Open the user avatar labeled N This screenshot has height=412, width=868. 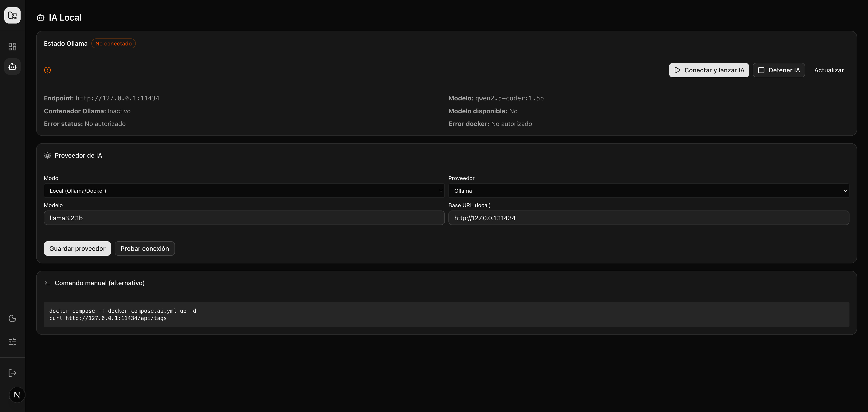coord(17,395)
